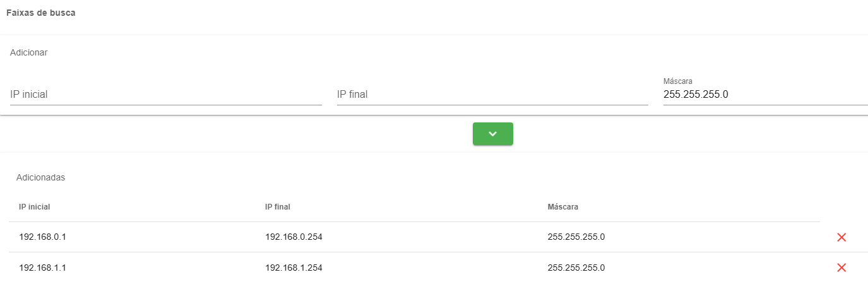Remove the 192.168.1.1 range using red X

pos(841,268)
